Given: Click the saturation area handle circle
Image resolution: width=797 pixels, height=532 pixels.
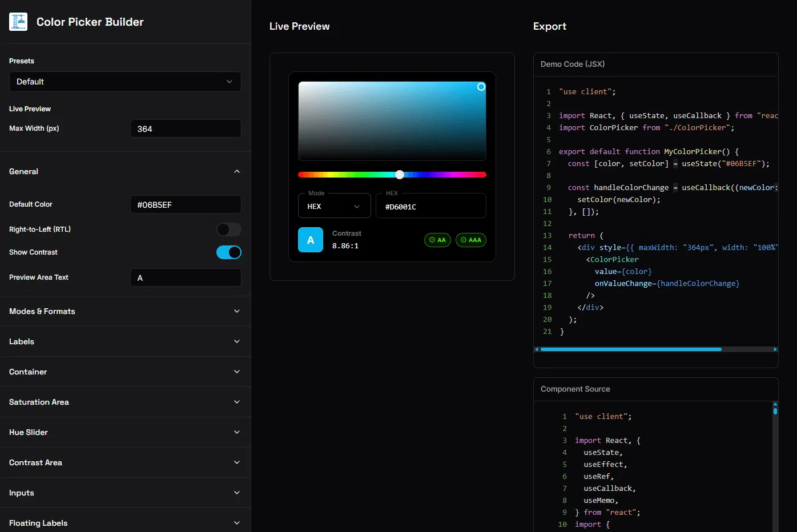Looking at the screenshot, I should [481, 87].
